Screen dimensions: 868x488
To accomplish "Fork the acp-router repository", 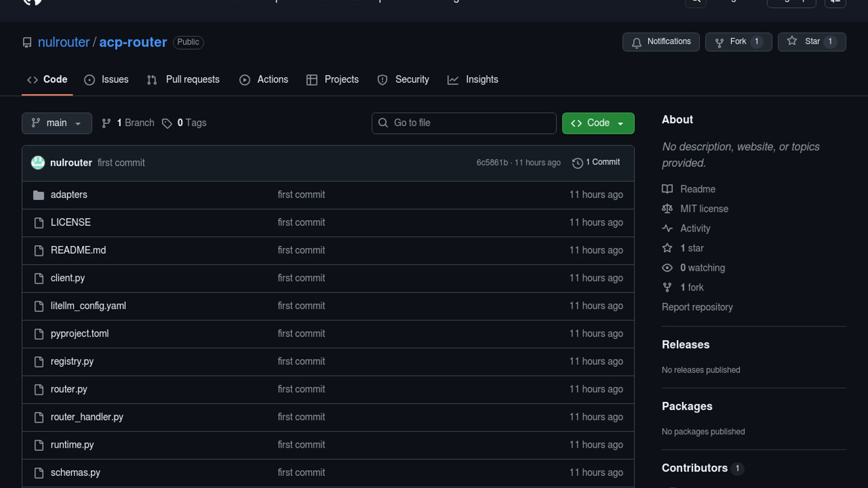I will point(738,42).
